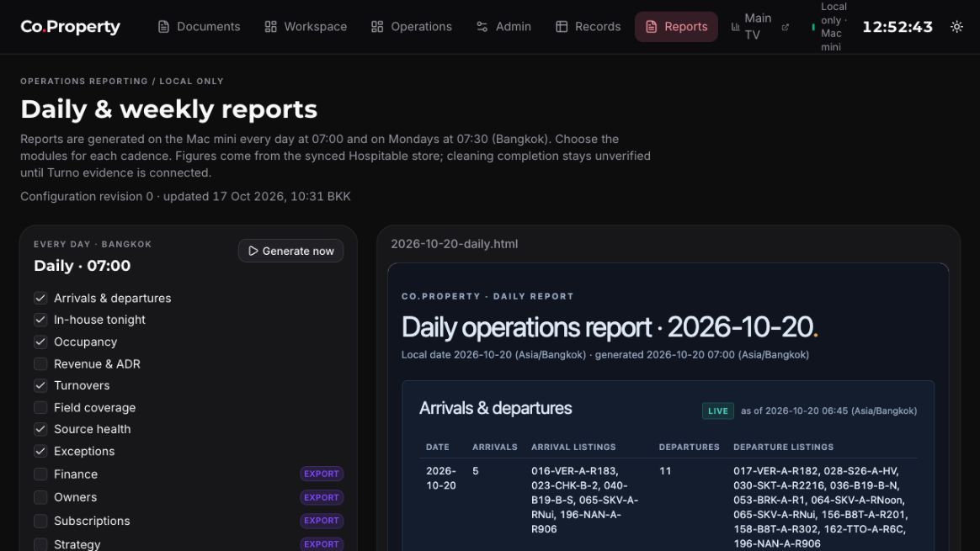Click the ARRIVAL LISTINGS column header

pos(573,448)
